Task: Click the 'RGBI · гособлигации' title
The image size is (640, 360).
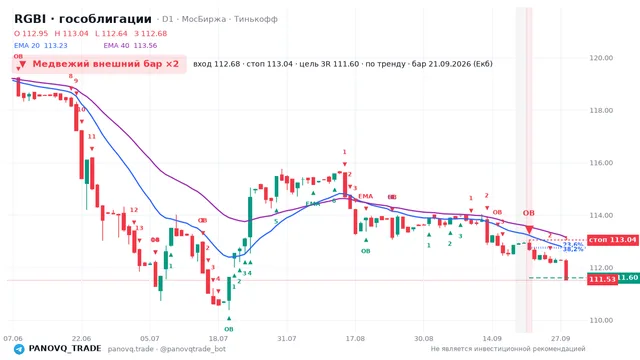Action: click(x=83, y=19)
